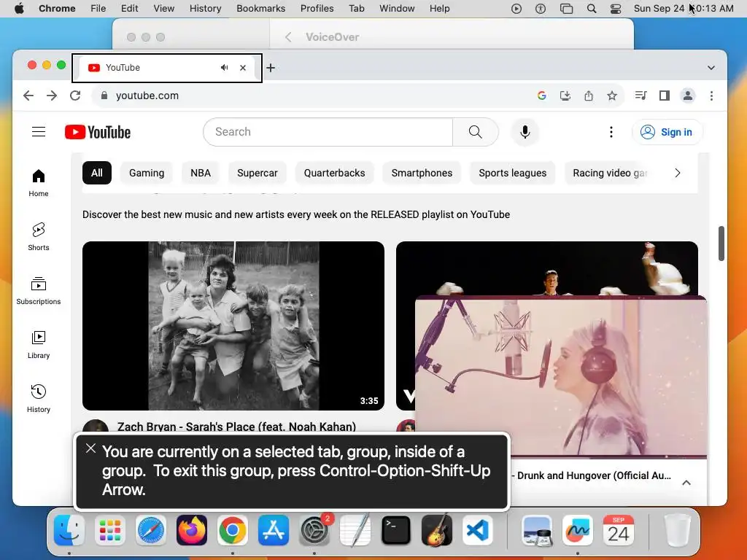Open Finder from the Dock
Screen dimensions: 747x560
[x=69, y=530]
